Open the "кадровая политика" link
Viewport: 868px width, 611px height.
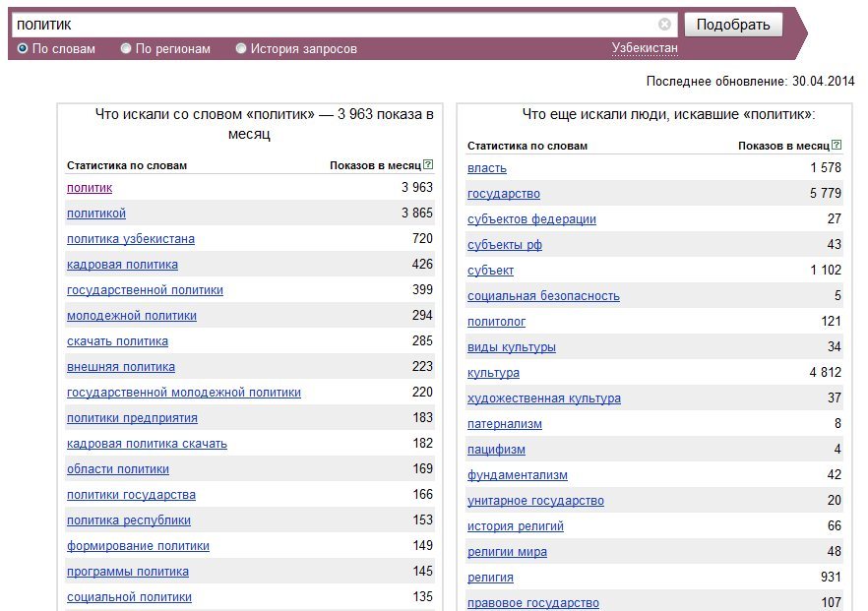click(122, 264)
